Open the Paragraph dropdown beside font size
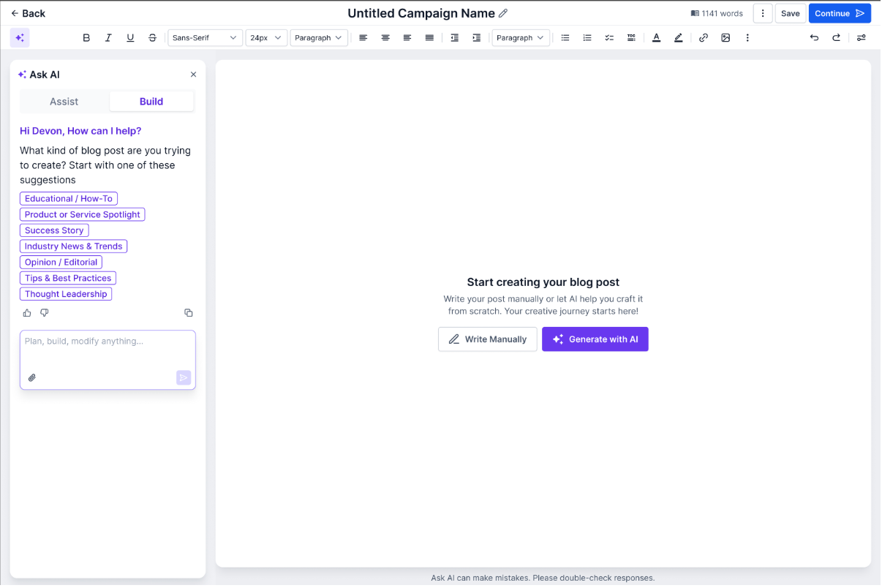The width and height of the screenshot is (882, 588). [319, 38]
